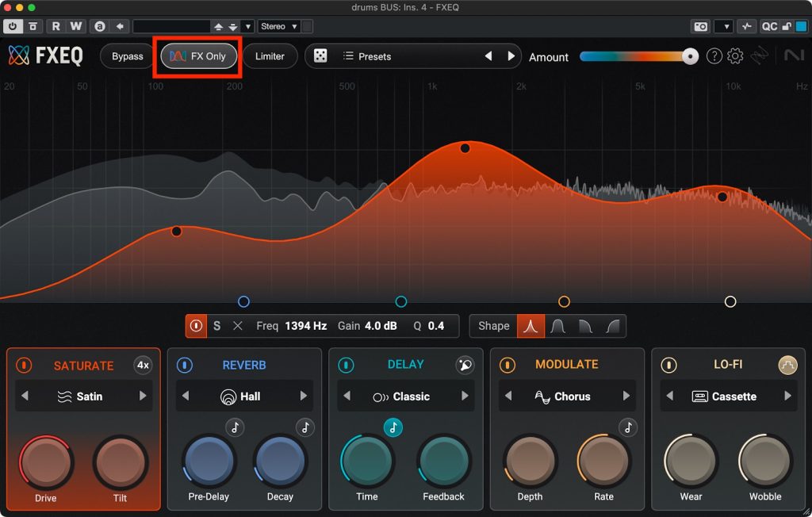Open the plugin settings gear

[x=735, y=56]
